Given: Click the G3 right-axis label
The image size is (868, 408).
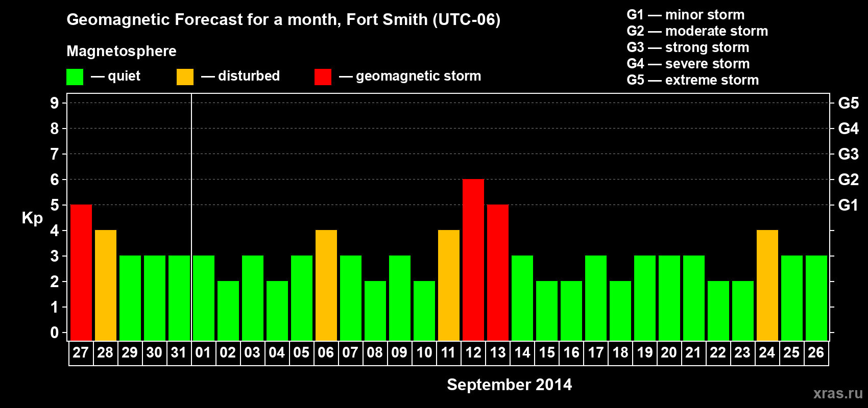Looking at the screenshot, I should [849, 154].
